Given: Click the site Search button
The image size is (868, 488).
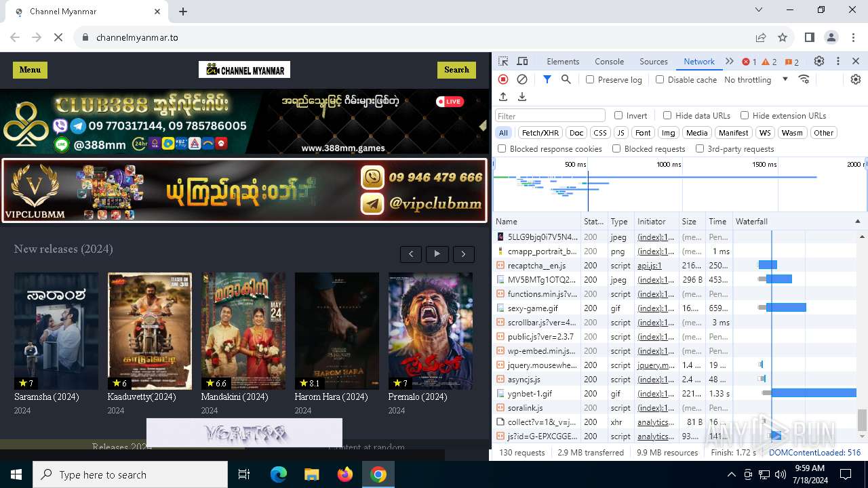Looking at the screenshot, I should coord(456,70).
